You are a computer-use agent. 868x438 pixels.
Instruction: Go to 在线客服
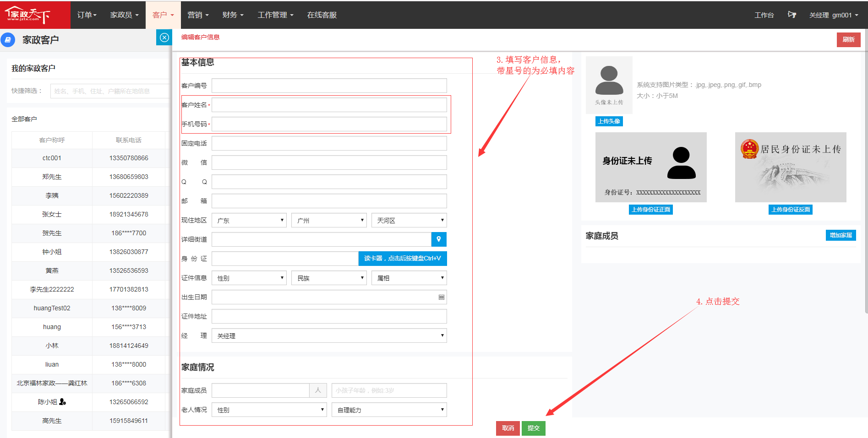[x=322, y=15]
